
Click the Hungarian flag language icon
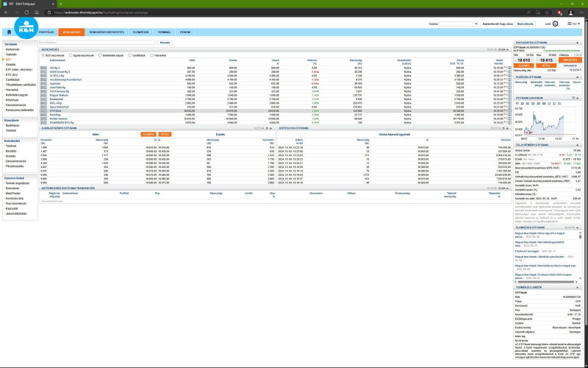click(x=570, y=24)
